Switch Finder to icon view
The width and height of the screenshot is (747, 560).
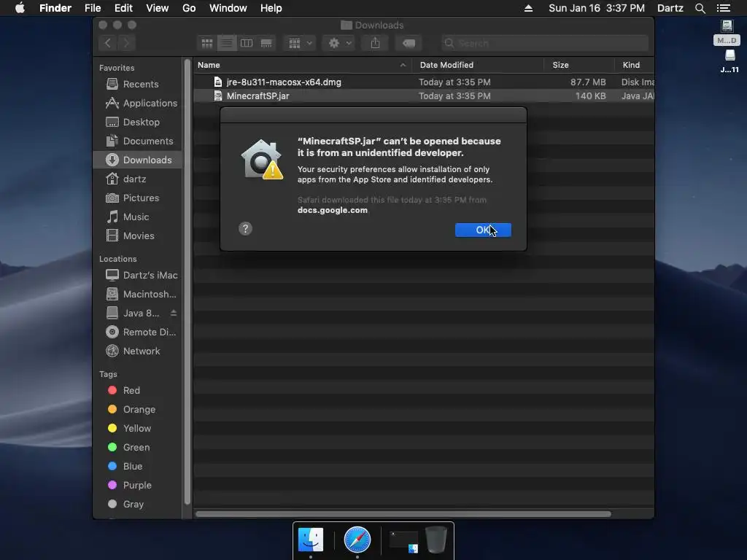tap(206, 43)
